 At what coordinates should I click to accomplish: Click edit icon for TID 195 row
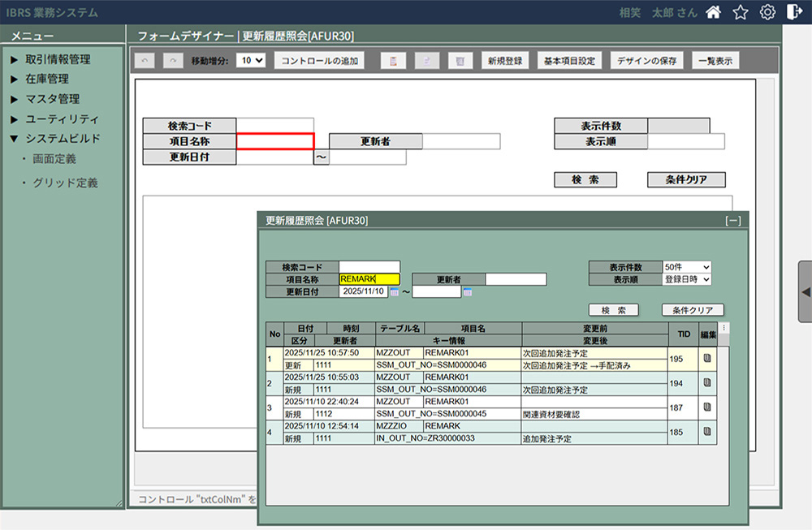pyautogui.click(x=707, y=359)
